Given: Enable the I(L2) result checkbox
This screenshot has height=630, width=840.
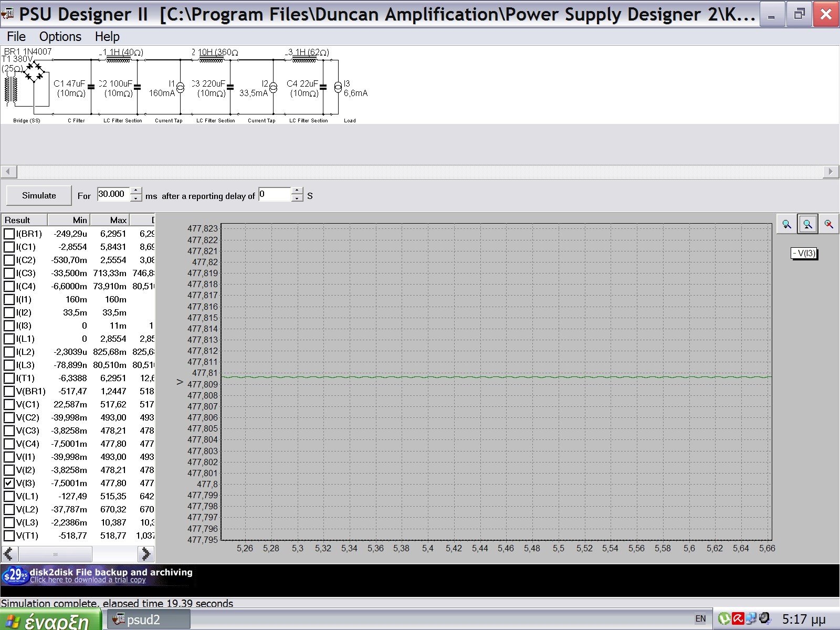Looking at the screenshot, I should (9, 352).
